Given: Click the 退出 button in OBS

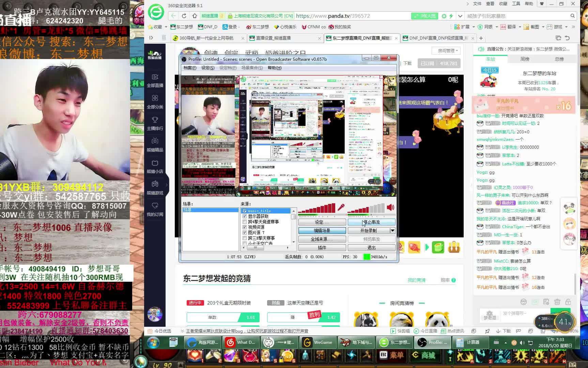Looking at the screenshot, I should tap(371, 248).
